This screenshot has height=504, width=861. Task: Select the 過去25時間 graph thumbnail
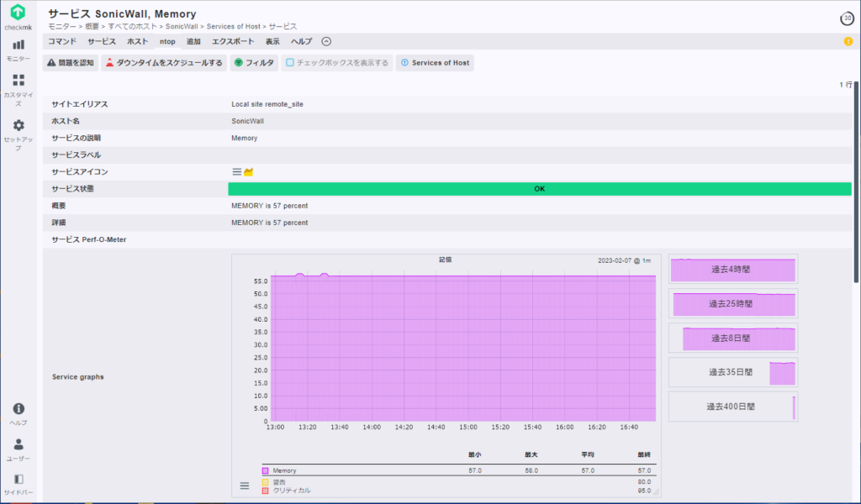733,304
